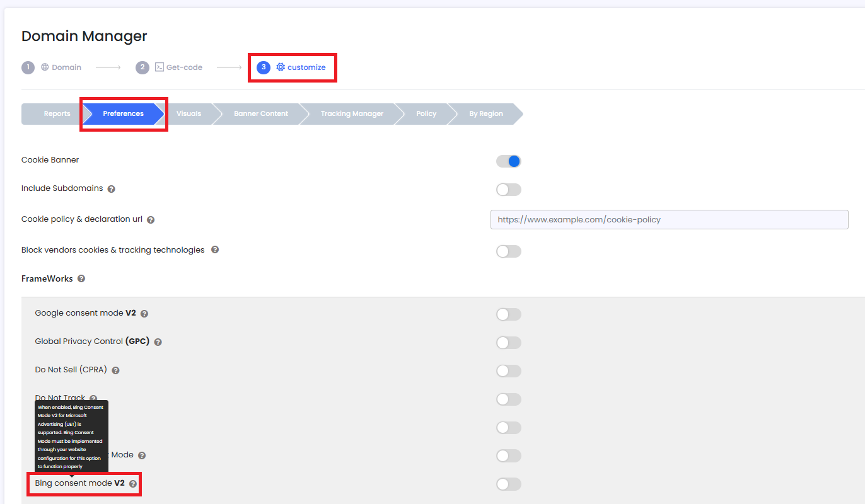Turn on Google consent mode V2 toggle

pos(509,314)
